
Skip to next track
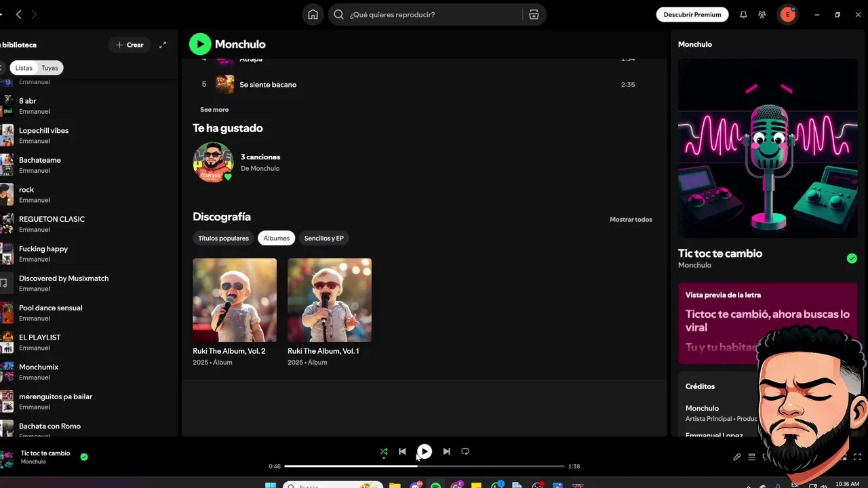(x=446, y=451)
